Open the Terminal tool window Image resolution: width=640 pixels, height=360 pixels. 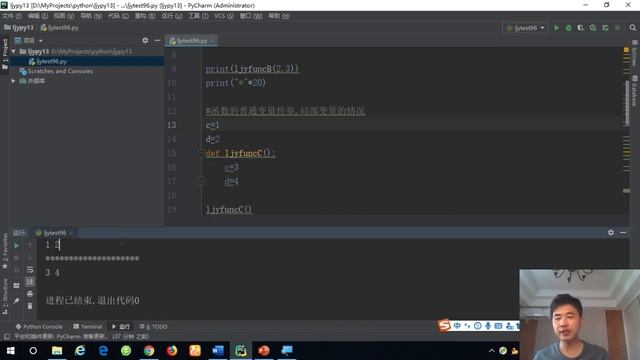[x=88, y=327]
